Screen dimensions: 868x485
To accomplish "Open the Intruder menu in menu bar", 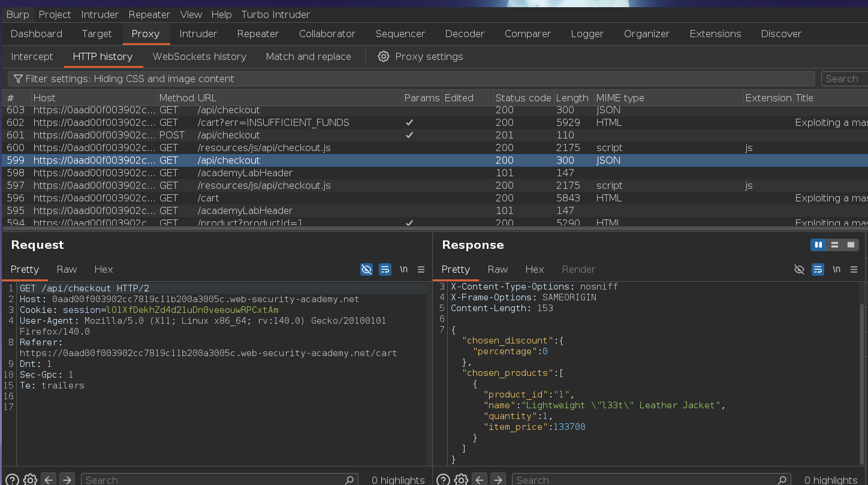I will 99,14.
